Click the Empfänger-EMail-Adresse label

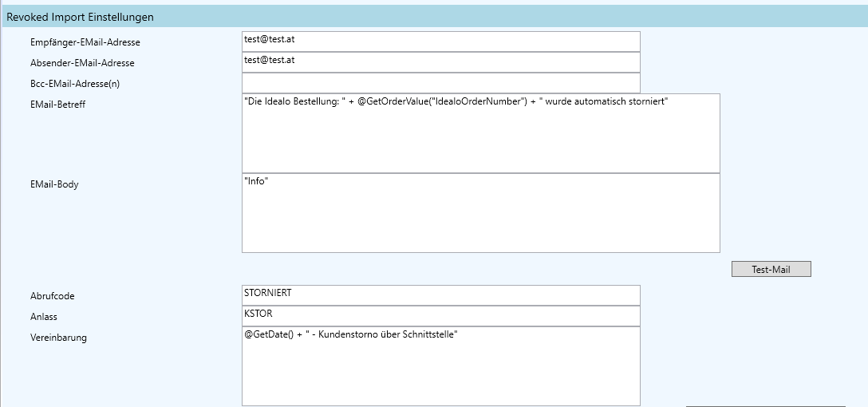(85, 42)
